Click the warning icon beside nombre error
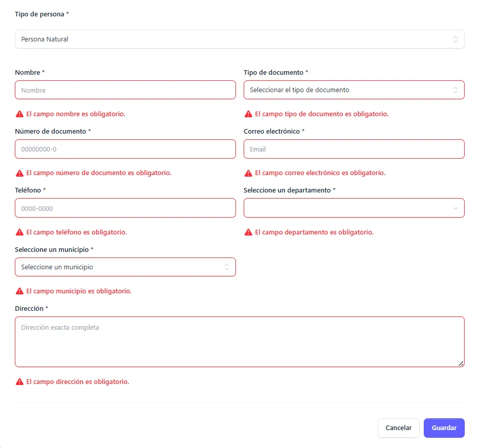This screenshot has height=448, width=477. click(x=19, y=114)
